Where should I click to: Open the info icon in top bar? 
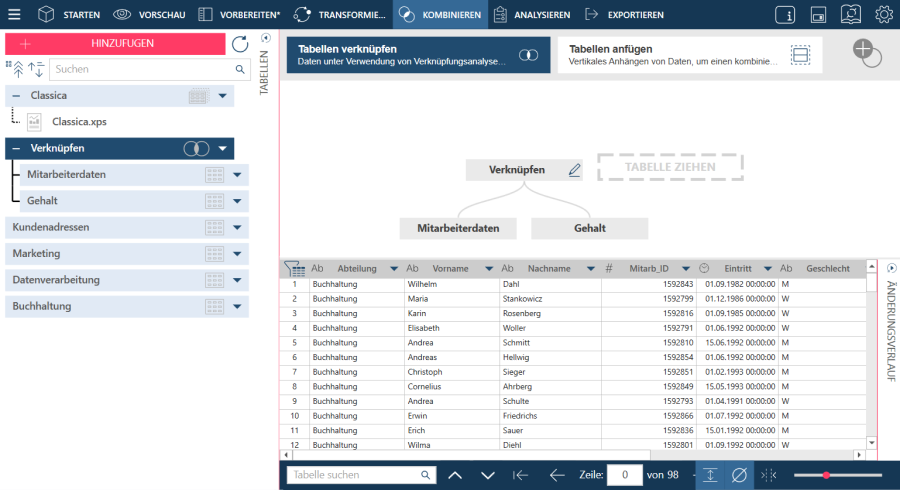point(785,15)
